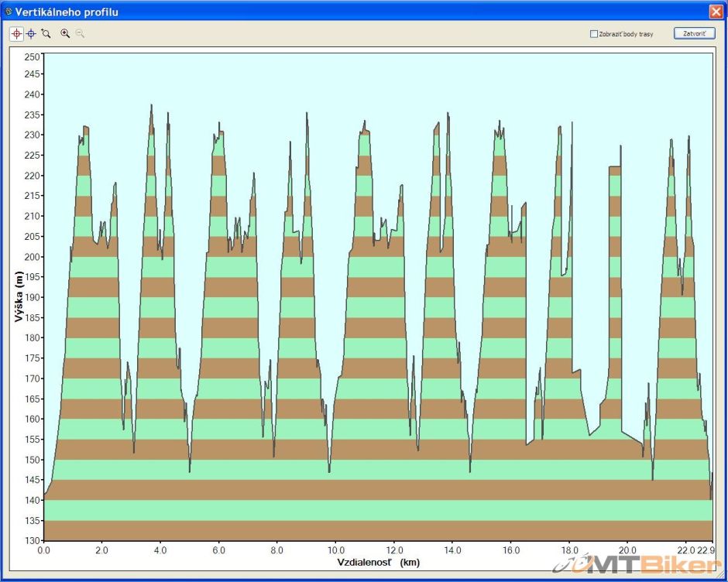Click the greyed-out zoom out icon
The image size is (728, 582).
(80, 34)
